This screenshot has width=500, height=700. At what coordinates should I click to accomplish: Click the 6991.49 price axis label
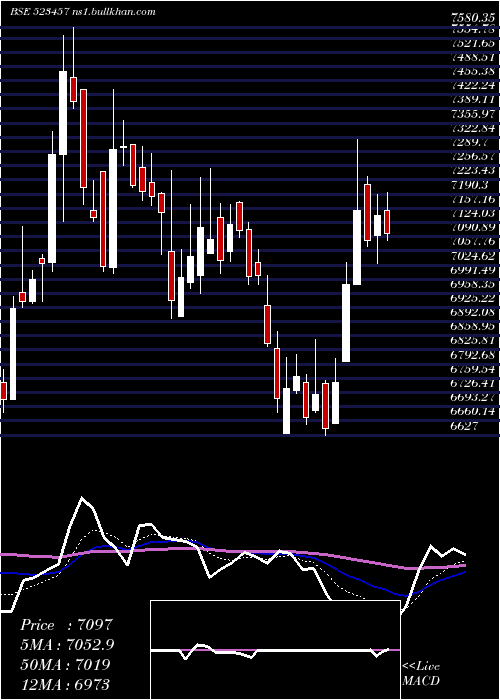[473, 270]
